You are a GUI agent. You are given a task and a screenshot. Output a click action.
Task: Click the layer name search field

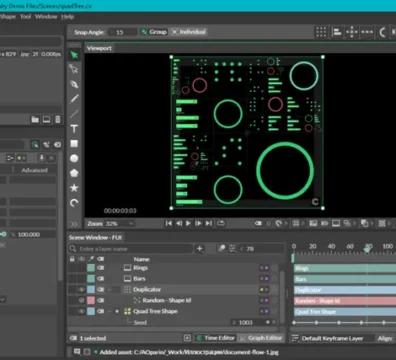tap(131, 249)
